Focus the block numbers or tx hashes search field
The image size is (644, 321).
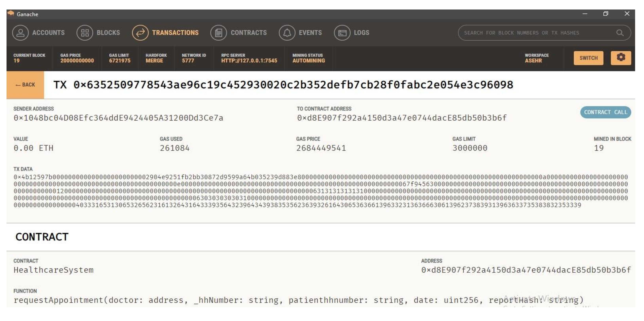point(544,33)
